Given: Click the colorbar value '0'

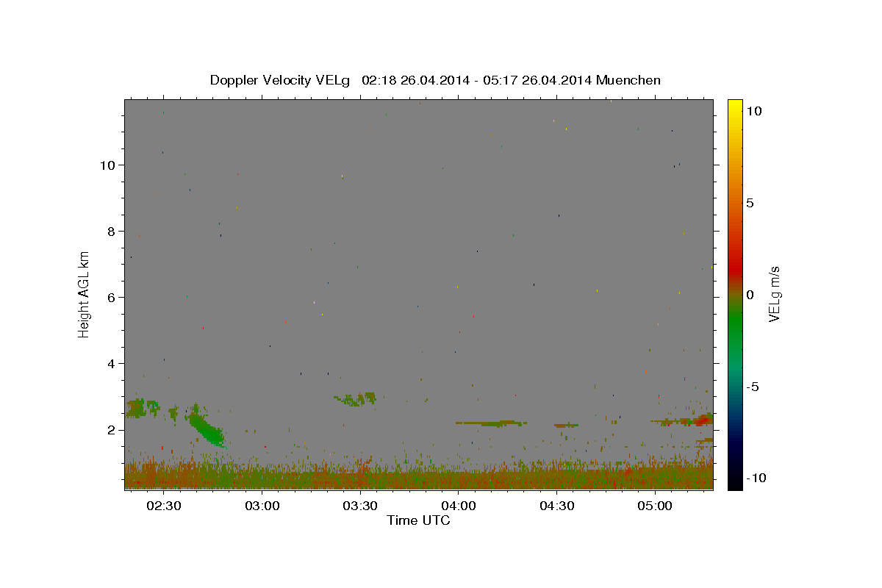Looking at the screenshot, I should tap(750, 295).
